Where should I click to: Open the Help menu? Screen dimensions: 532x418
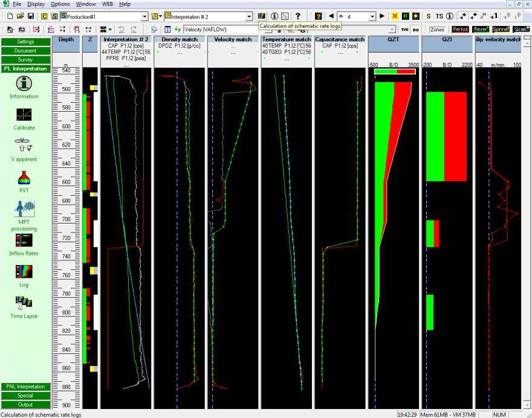tap(125, 4)
